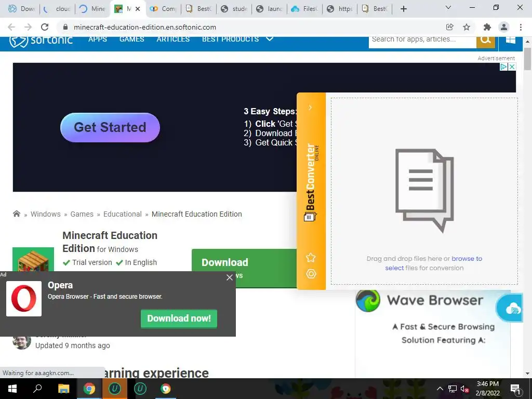Click the Games breadcrumb link

pos(82,214)
